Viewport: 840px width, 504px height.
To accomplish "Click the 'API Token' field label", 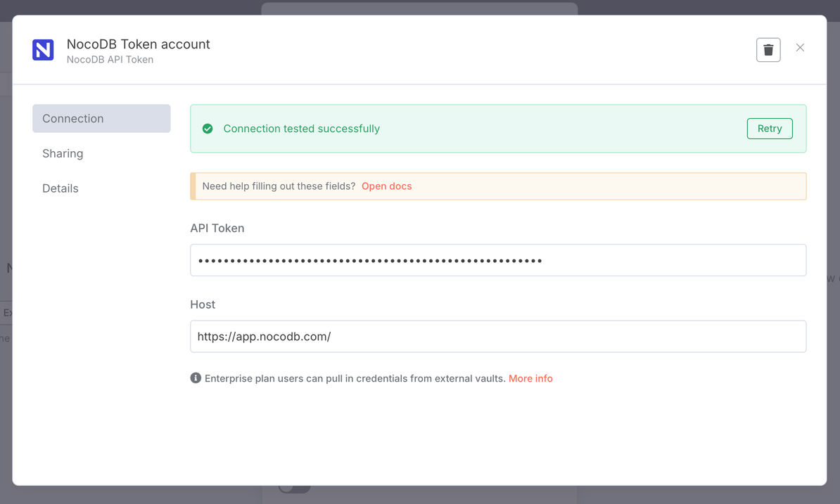I will (217, 228).
